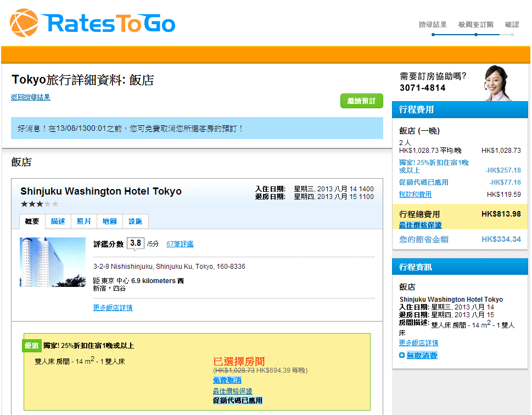The width and height of the screenshot is (532, 415).
Task: Click the 免費取消 free cancellation link
Action: 227,380
